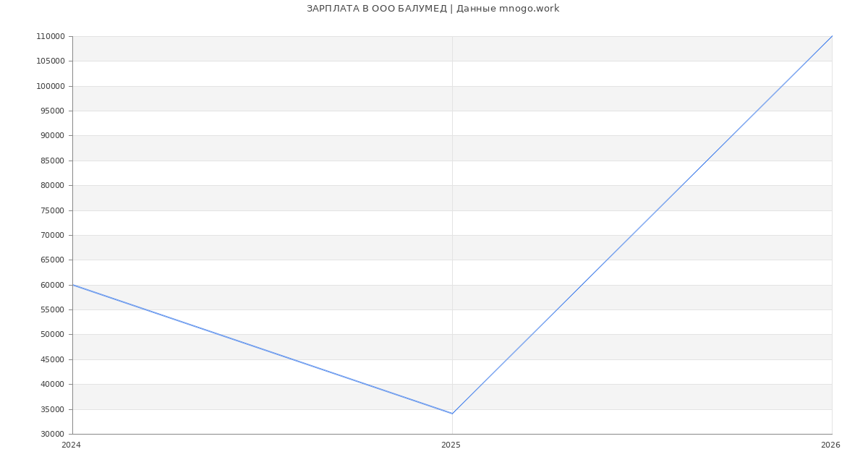The width and height of the screenshot is (868, 470).
Task: Click the 45000 y-axis label
Action: [x=52, y=359]
